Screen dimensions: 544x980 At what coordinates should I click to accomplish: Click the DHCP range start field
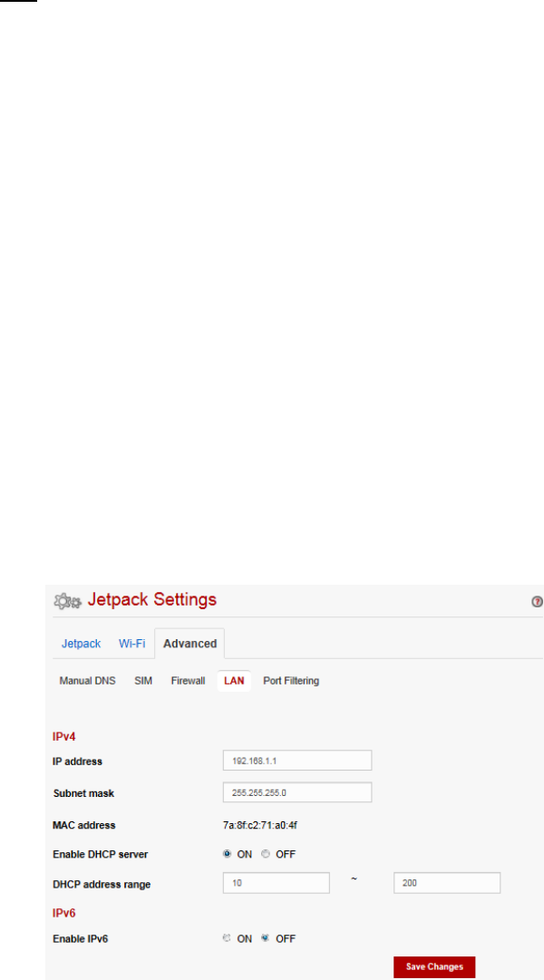point(277,883)
